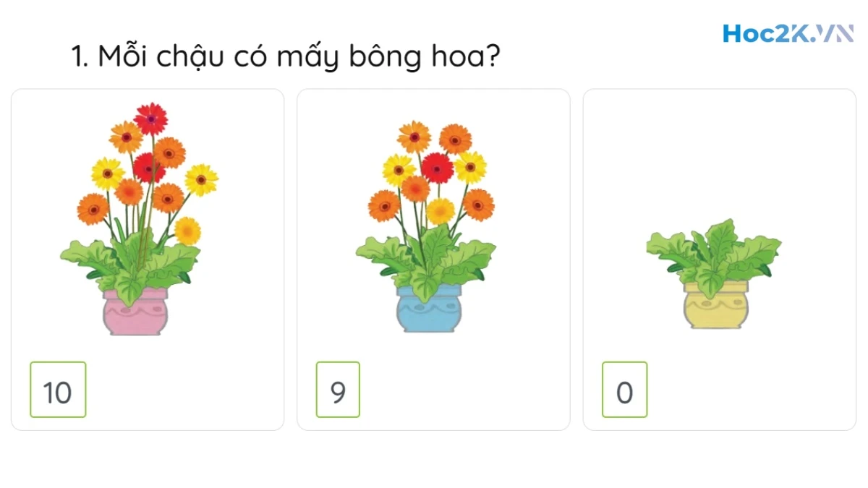Open the third card with no flowers
Screen dimensions: 868x488
pyautogui.click(x=720, y=260)
